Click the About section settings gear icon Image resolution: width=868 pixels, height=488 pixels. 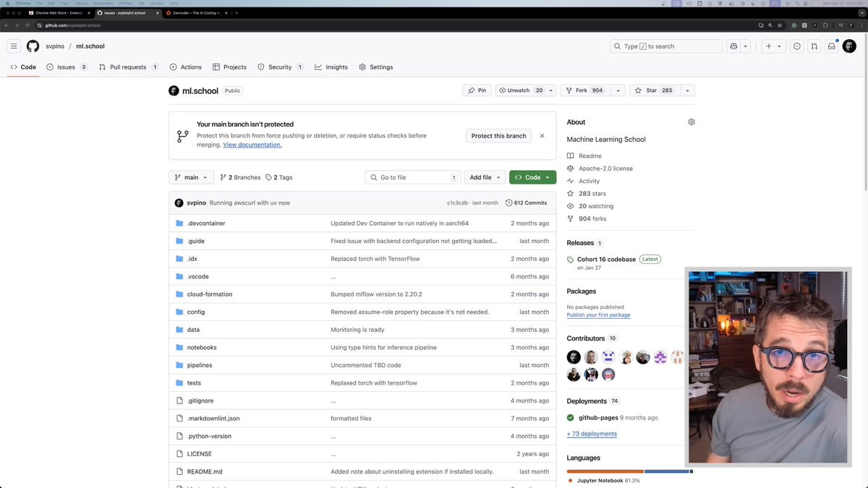coord(692,122)
